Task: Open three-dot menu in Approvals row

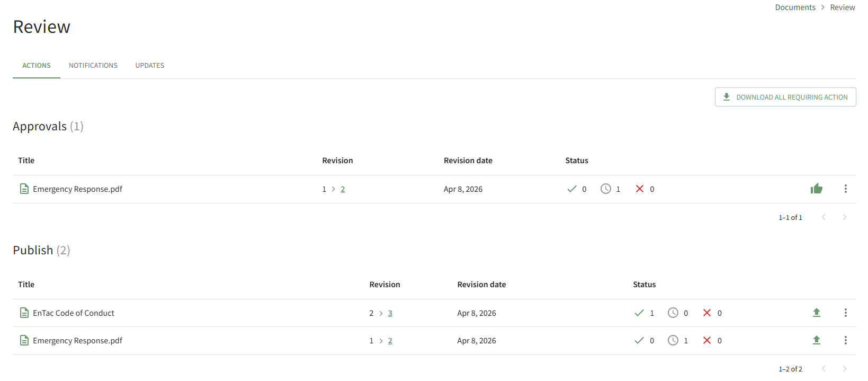Action: pos(845,189)
